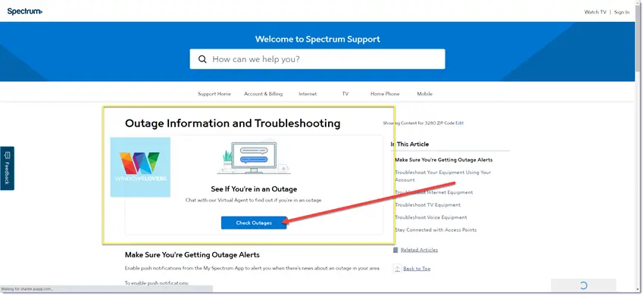Click the loading spinner at the bottom right
Image resolution: width=644 pixels, height=296 pixels.
point(583,285)
